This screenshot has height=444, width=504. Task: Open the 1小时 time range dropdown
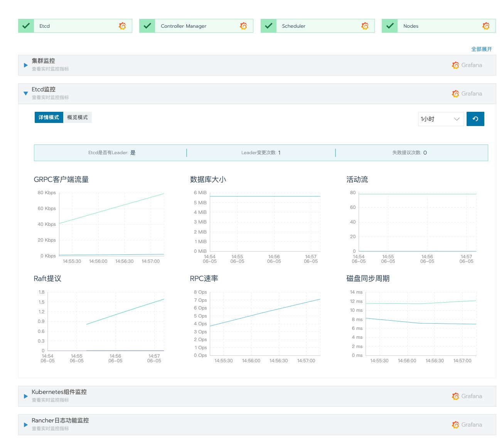click(x=441, y=119)
